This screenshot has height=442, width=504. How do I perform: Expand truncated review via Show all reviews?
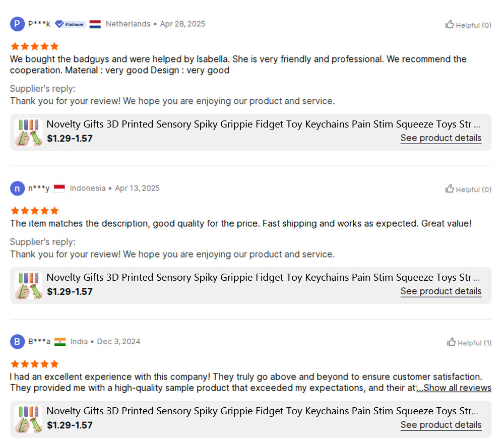coord(454,388)
